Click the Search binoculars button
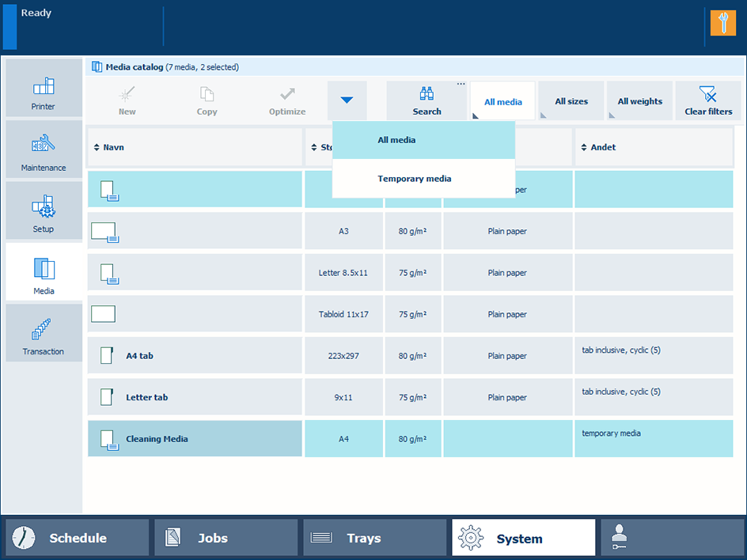 [x=427, y=101]
